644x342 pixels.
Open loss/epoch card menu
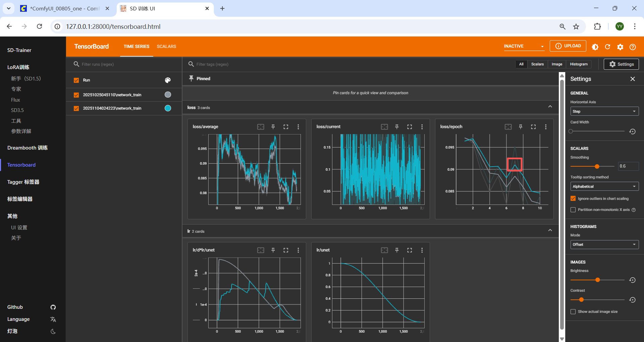(546, 127)
